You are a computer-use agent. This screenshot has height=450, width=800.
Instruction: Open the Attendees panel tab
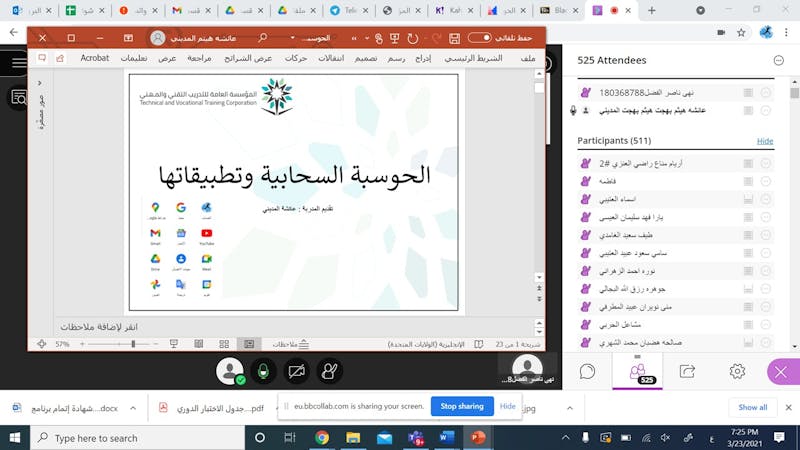tap(638, 371)
